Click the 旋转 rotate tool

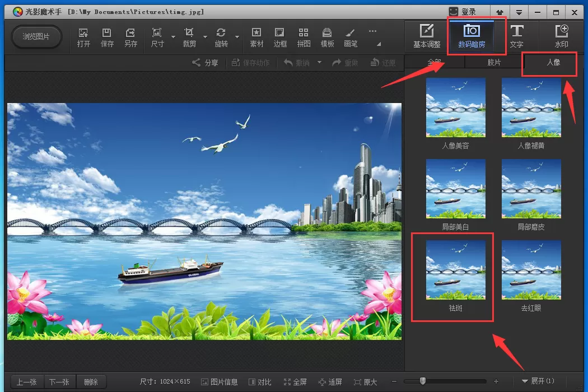tap(221, 38)
